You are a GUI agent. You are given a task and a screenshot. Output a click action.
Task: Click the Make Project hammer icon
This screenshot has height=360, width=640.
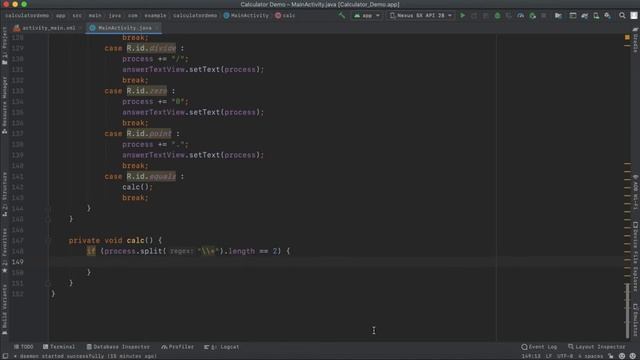tap(342, 16)
